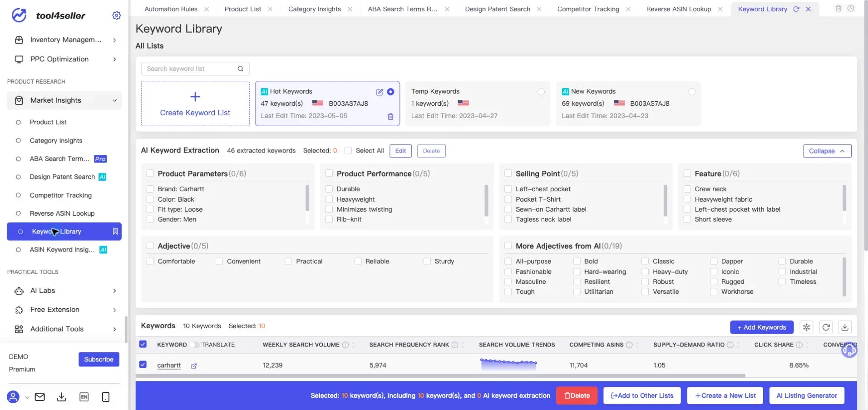The height and width of the screenshot is (410, 868).
Task: Close the Automation Rules tab
Action: pos(207,9)
